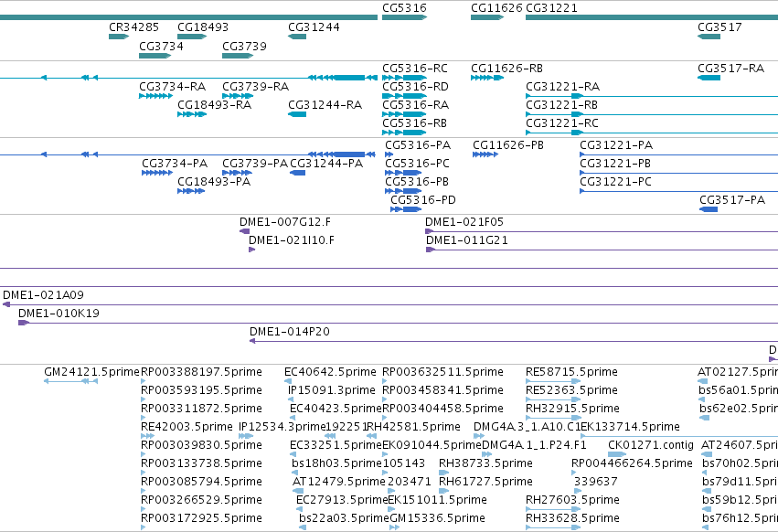Image resolution: width=778 pixels, height=532 pixels.
Task: Select protein CG31221-PC
Action: coord(678,191)
